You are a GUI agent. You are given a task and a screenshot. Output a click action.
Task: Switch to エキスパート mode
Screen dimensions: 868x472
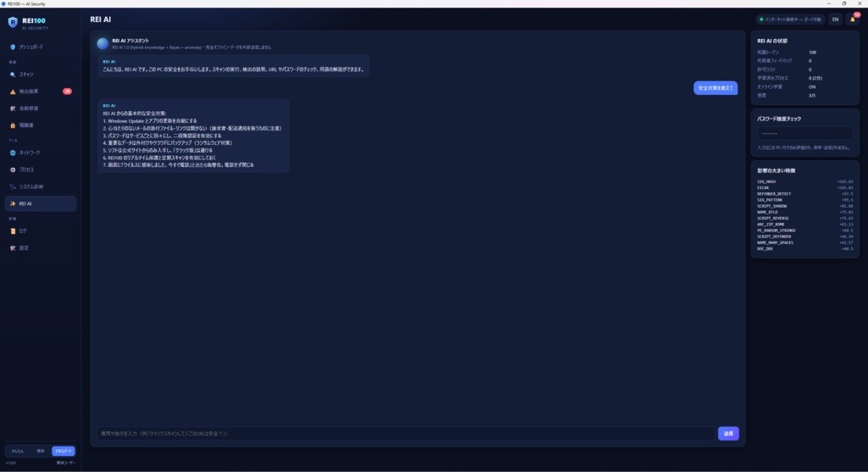pyautogui.click(x=63, y=451)
